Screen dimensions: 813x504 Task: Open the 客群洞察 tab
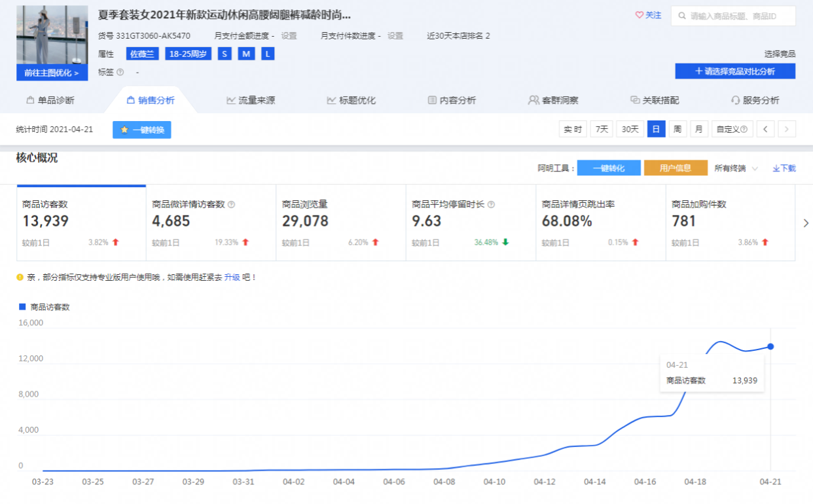pos(553,100)
